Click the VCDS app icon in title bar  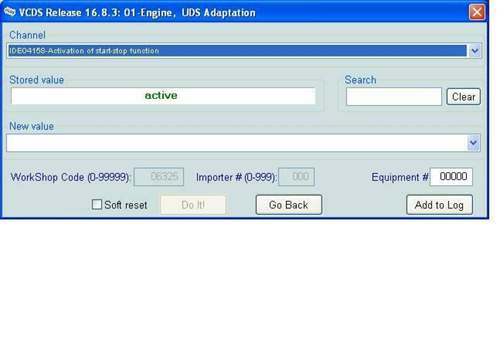[x=10, y=12]
